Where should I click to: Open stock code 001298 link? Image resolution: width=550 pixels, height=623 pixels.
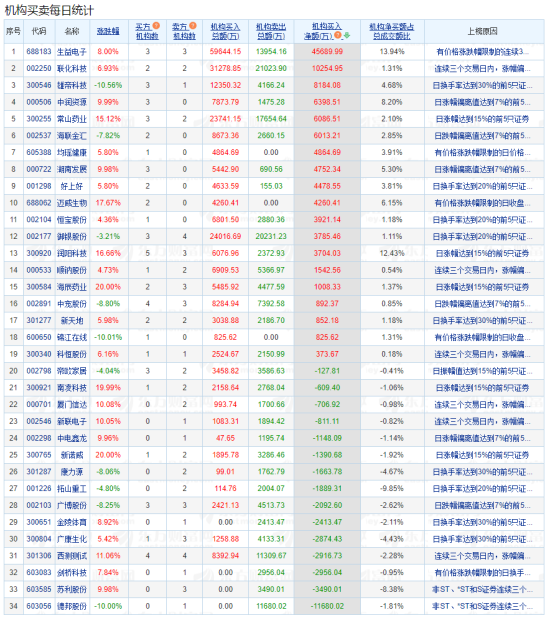tap(39, 186)
